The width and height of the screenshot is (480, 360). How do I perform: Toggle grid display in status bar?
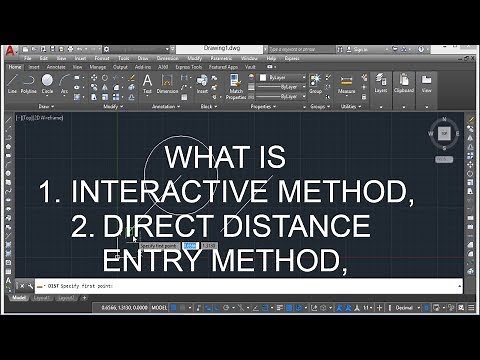click(174, 308)
